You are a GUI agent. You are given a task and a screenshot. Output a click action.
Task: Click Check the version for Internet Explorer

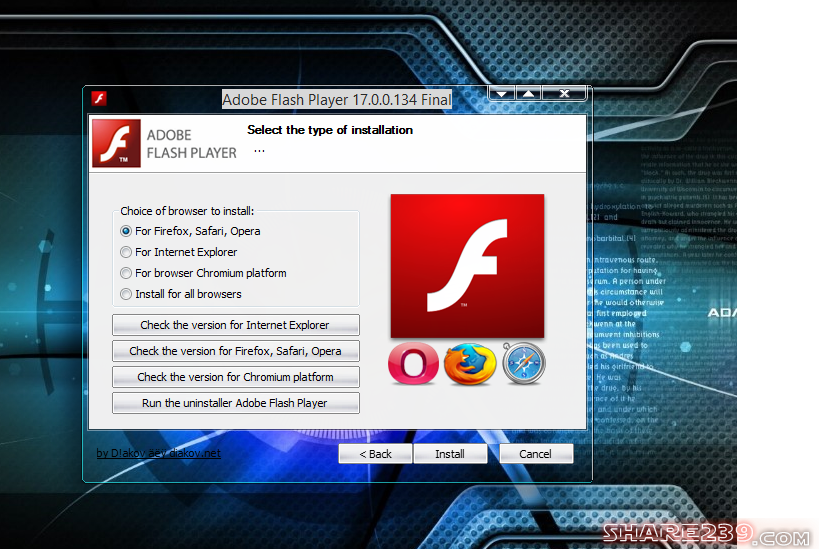tap(236, 325)
